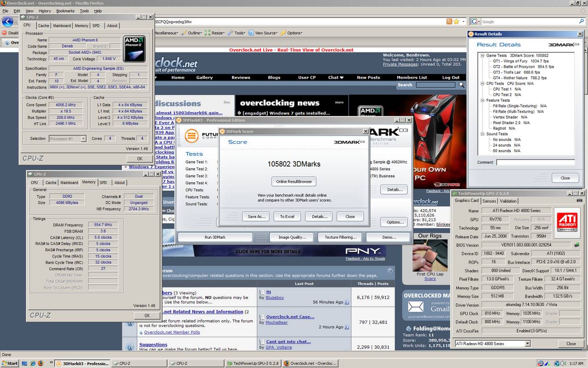Viewport: 588px width, 368px height.
Task: Collapse the CPU Tests tree node
Action: (482, 83)
